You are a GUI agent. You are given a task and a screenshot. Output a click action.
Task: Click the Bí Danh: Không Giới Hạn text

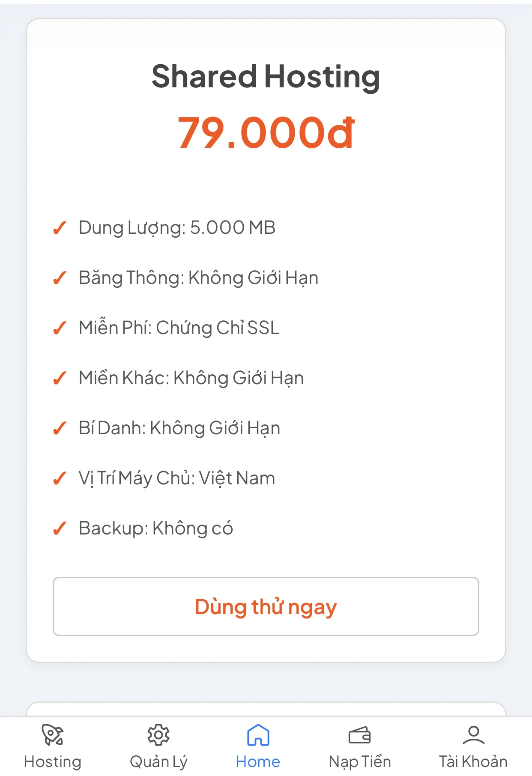tap(179, 428)
